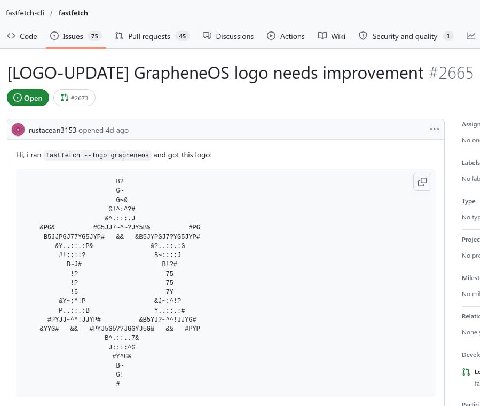Click the 'opened 4d ago' timestamp
The width and height of the screenshot is (480, 406).
[x=103, y=130]
